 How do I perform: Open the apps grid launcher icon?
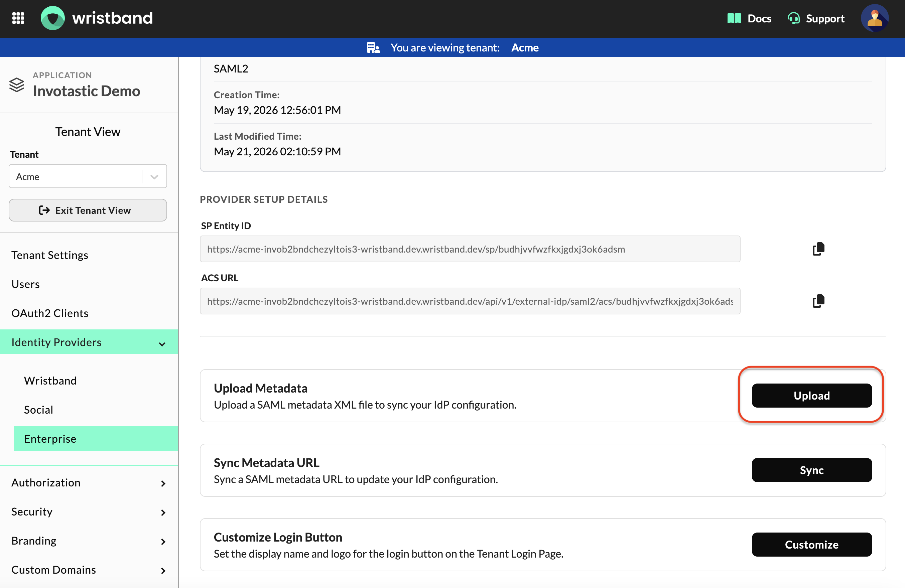tap(18, 18)
